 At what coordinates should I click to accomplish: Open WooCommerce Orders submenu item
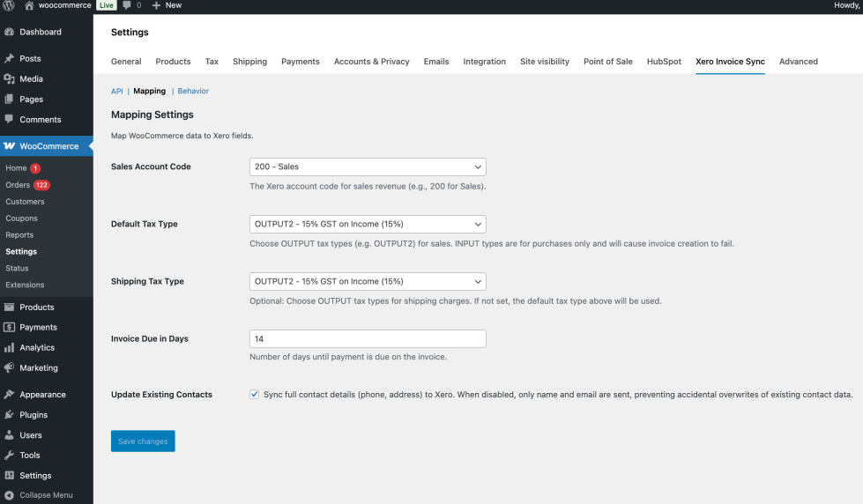click(18, 185)
